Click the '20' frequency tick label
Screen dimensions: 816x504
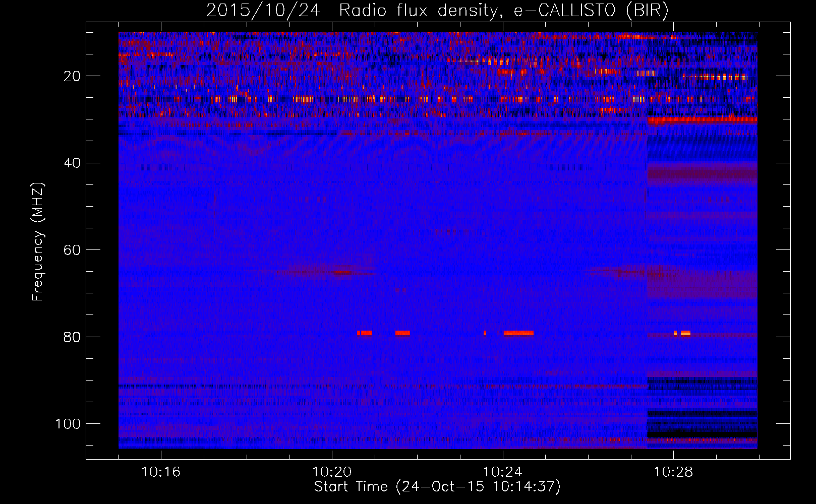coord(72,76)
